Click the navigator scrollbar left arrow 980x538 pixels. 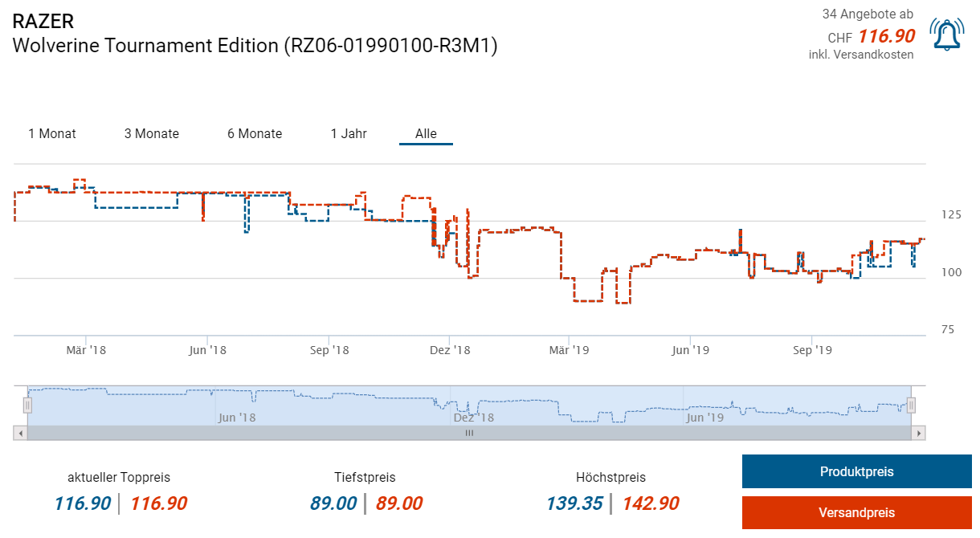[x=21, y=433]
